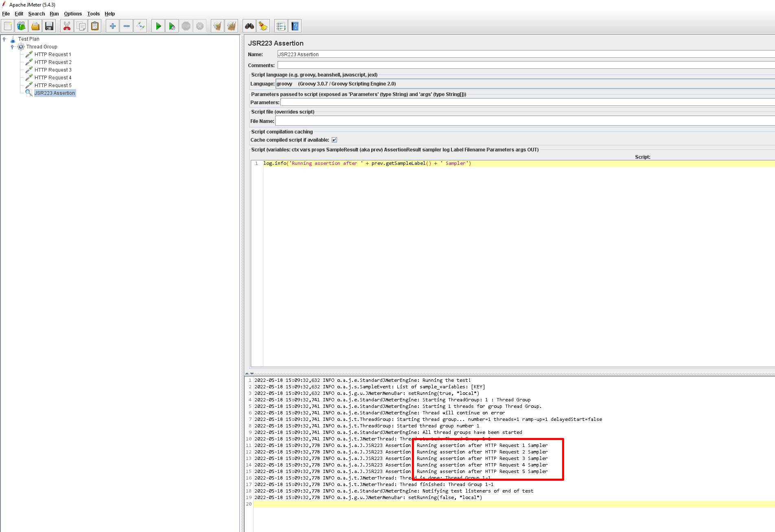This screenshot has width=775, height=532.
Task: Click the Cut scissors icon
Action: pyautogui.click(x=67, y=26)
